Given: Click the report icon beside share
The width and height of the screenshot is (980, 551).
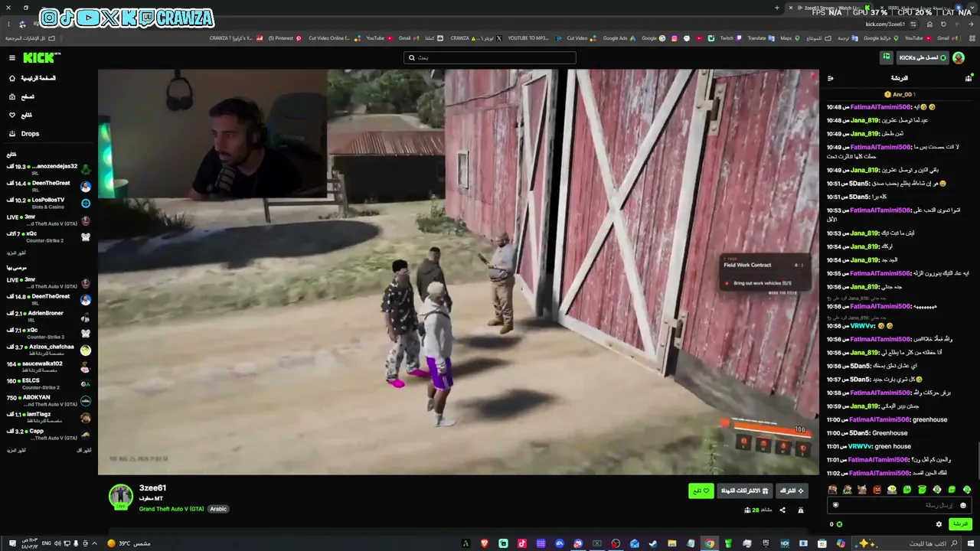Looking at the screenshot, I should coord(801,510).
